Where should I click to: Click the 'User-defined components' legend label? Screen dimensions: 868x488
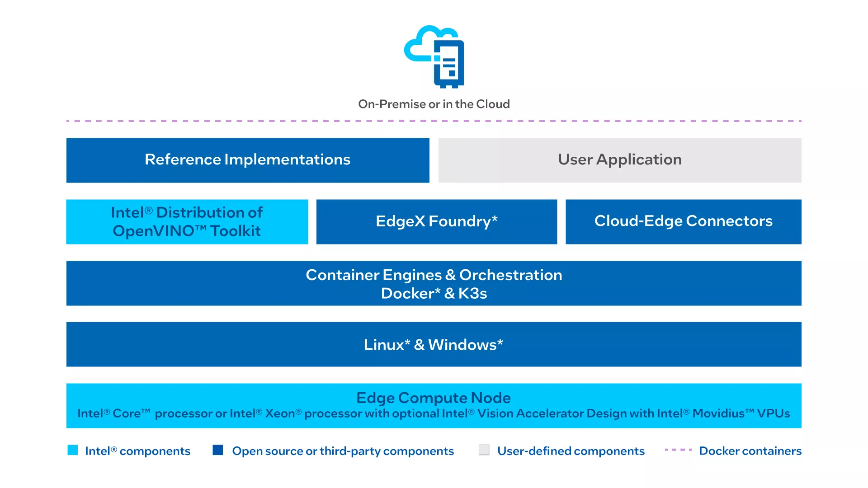571,451
